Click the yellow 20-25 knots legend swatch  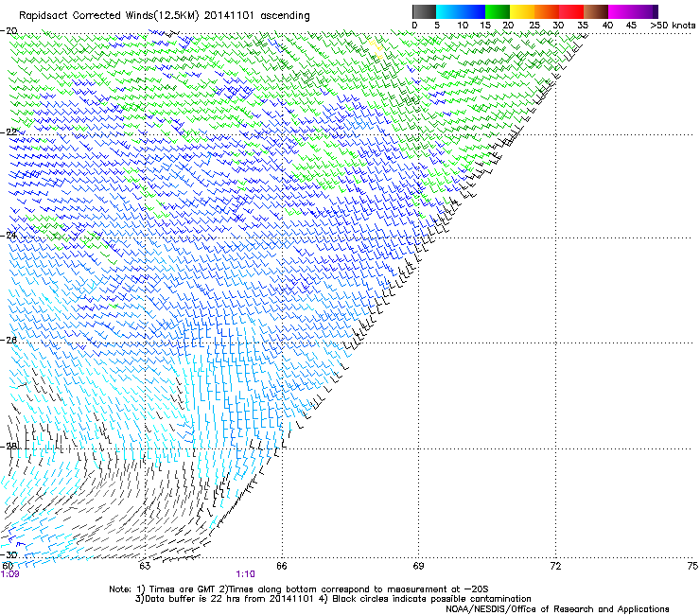pos(522,11)
